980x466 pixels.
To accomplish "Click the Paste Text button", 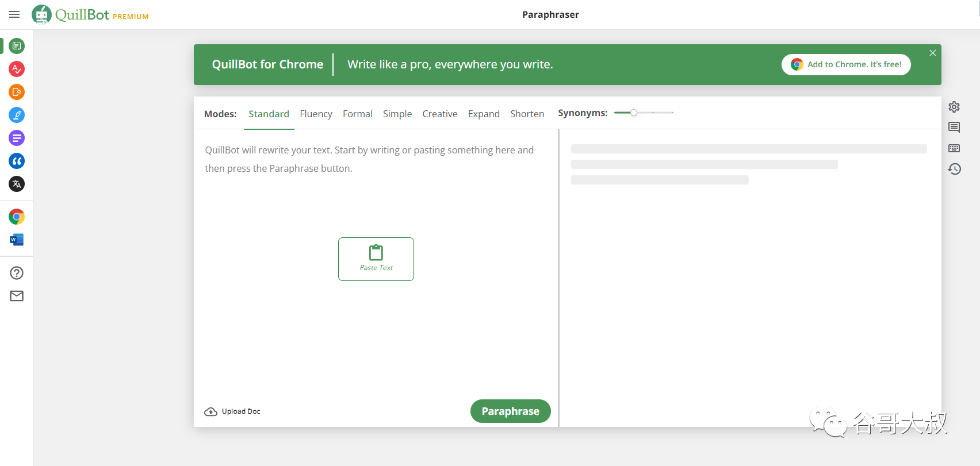I will (376, 259).
